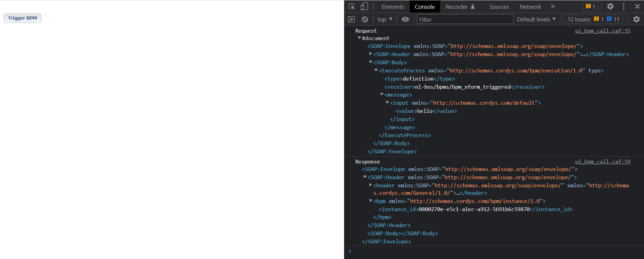The image size is (644, 259).
Task: Open console settings gear icon
Action: 637,19
